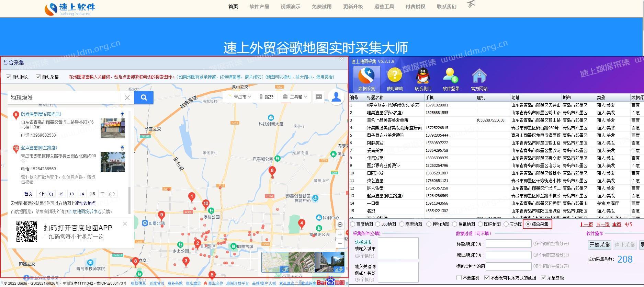Go to results page 12
Viewport: 644px width, 287px height.
(61, 194)
